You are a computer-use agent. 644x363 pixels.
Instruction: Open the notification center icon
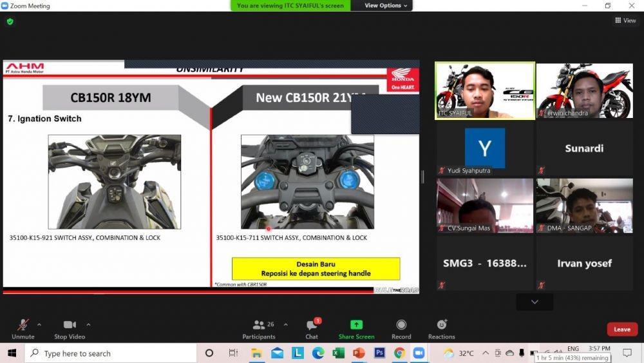pos(627,353)
